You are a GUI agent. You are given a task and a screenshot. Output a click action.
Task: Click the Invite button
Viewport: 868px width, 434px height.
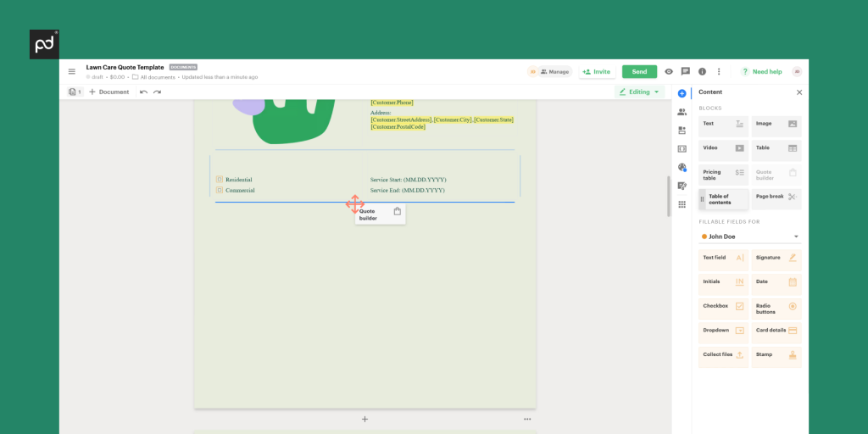pos(597,71)
